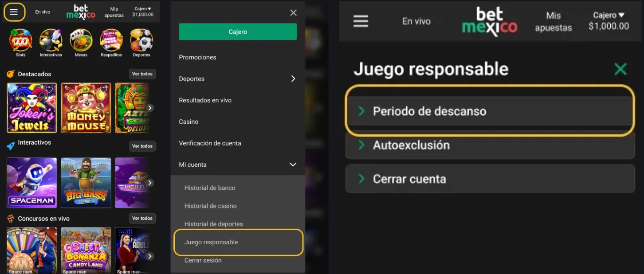
Task: Open the live wheel game with the host in blue suit
Action: click(x=32, y=251)
